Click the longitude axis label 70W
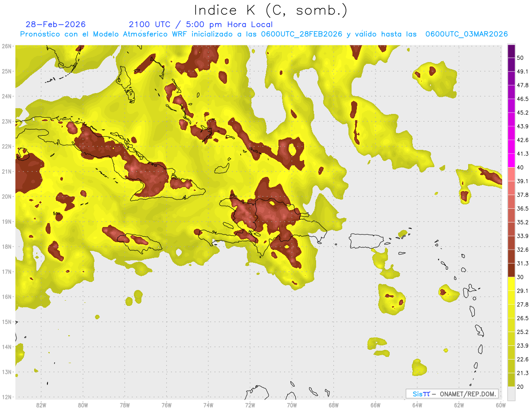This screenshot has height=411, width=532. click(x=292, y=405)
